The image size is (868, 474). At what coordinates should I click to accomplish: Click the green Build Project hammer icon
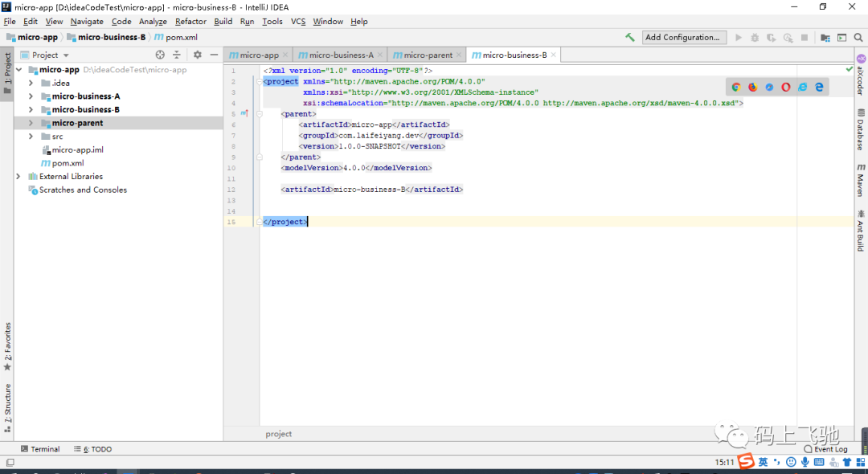pyautogui.click(x=630, y=38)
